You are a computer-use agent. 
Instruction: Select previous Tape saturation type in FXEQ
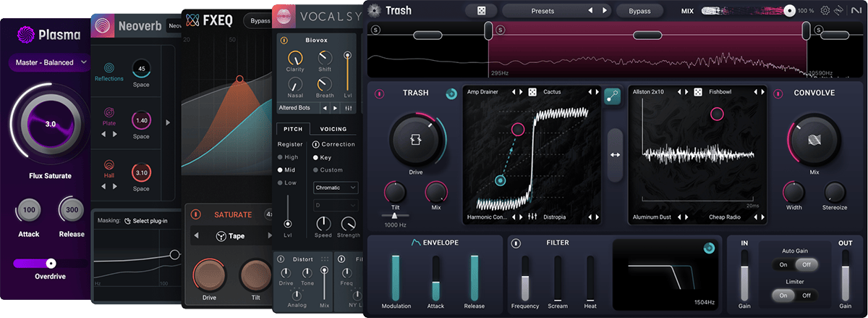(x=196, y=236)
